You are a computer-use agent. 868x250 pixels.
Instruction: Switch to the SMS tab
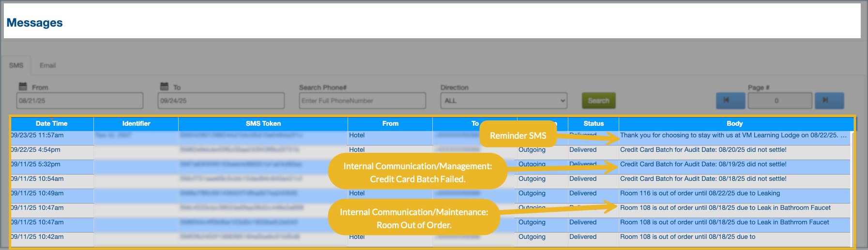[16, 65]
